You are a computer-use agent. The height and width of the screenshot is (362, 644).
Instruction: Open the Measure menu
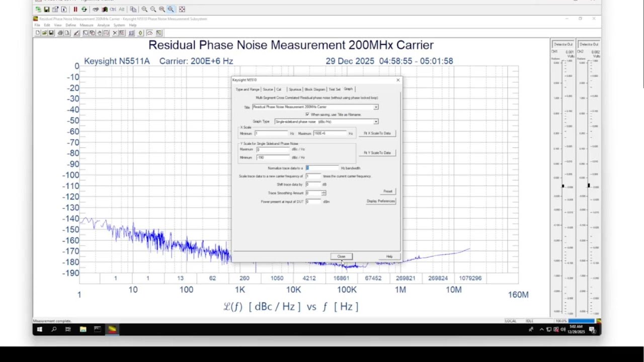point(87,25)
